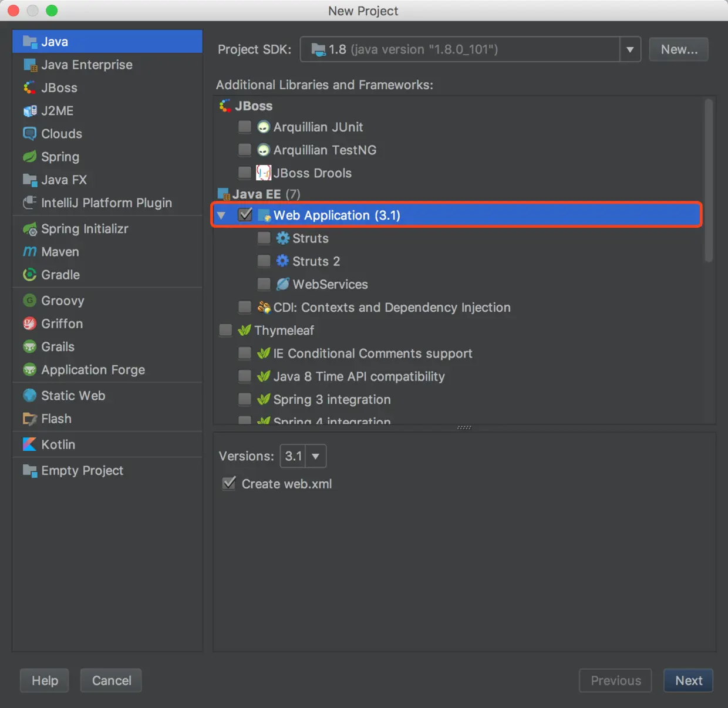
Task: Uncheck the Web Application (3.1) checkbox
Action: [x=245, y=215]
